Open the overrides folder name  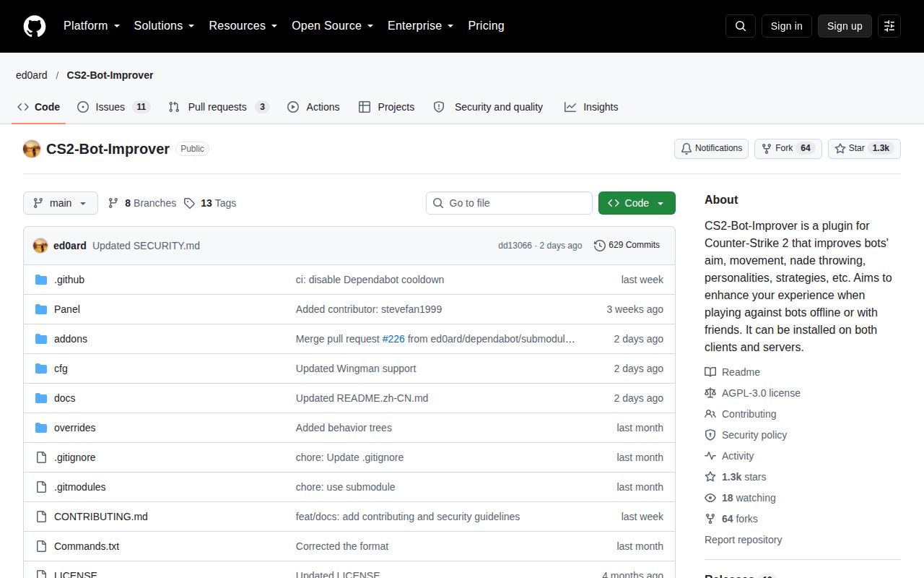coord(75,428)
